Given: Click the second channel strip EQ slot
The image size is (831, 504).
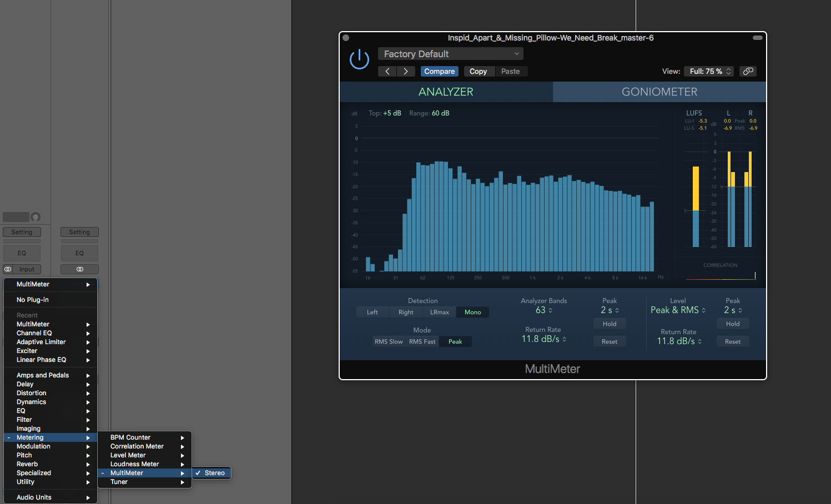Looking at the screenshot, I should click(x=79, y=253).
